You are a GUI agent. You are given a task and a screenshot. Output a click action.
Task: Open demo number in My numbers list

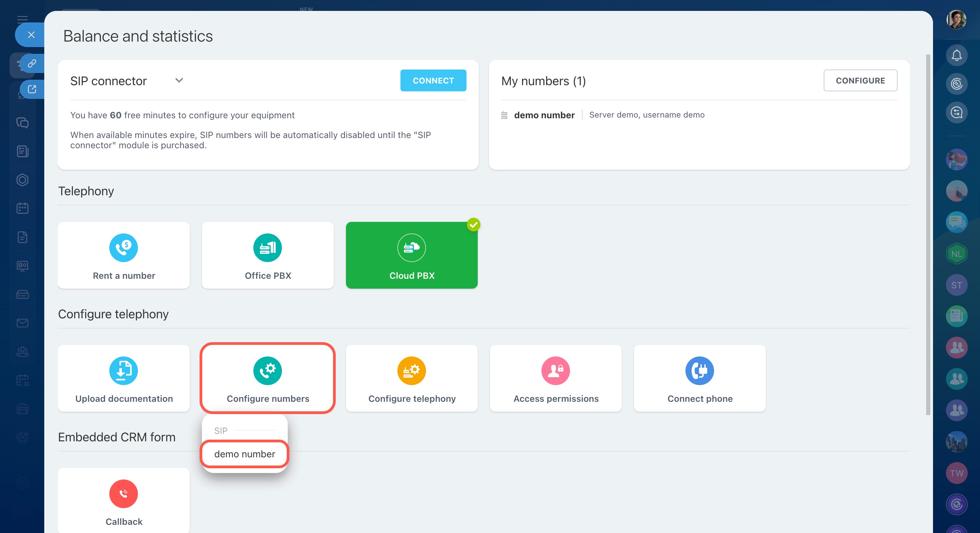tap(544, 115)
